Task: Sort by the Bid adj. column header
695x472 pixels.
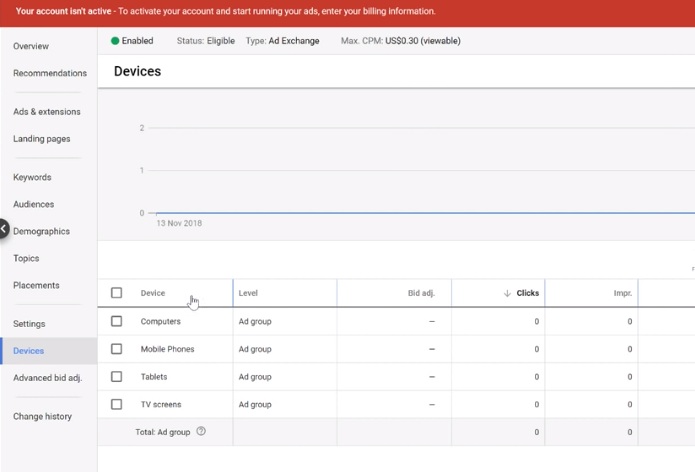Action: (421, 293)
